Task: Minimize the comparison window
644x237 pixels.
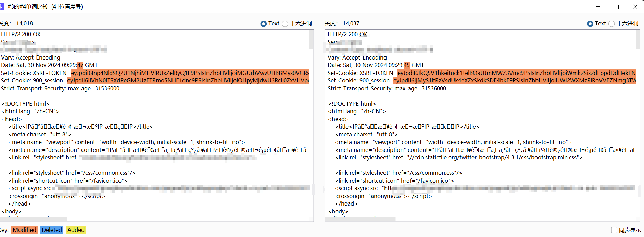Action: [x=598, y=7]
